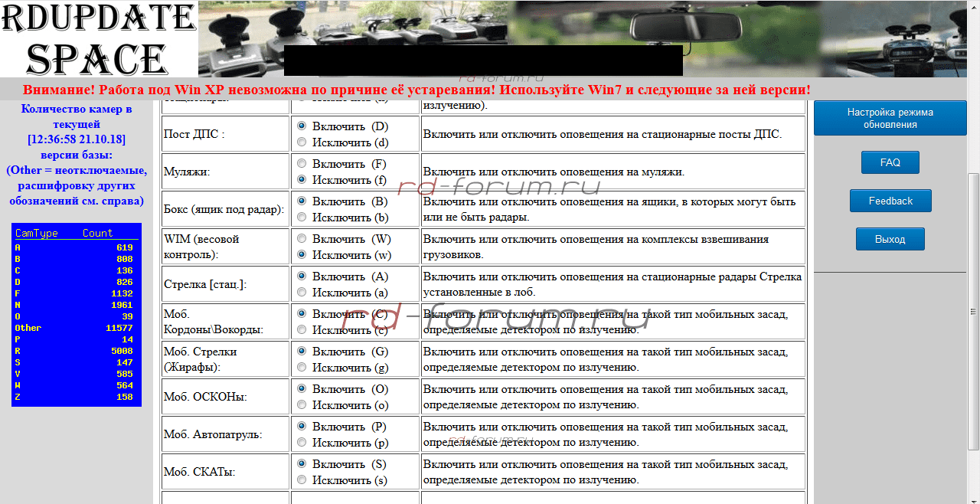This screenshot has height=504, width=980.
Task: Click the Other 11577 row
Action: 74,328
